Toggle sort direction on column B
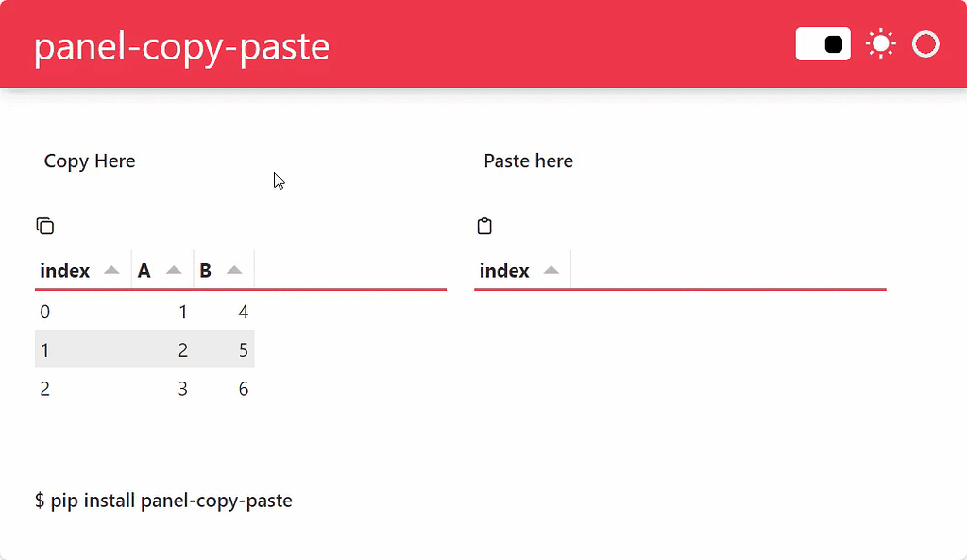The height and width of the screenshot is (560, 967). (234, 269)
